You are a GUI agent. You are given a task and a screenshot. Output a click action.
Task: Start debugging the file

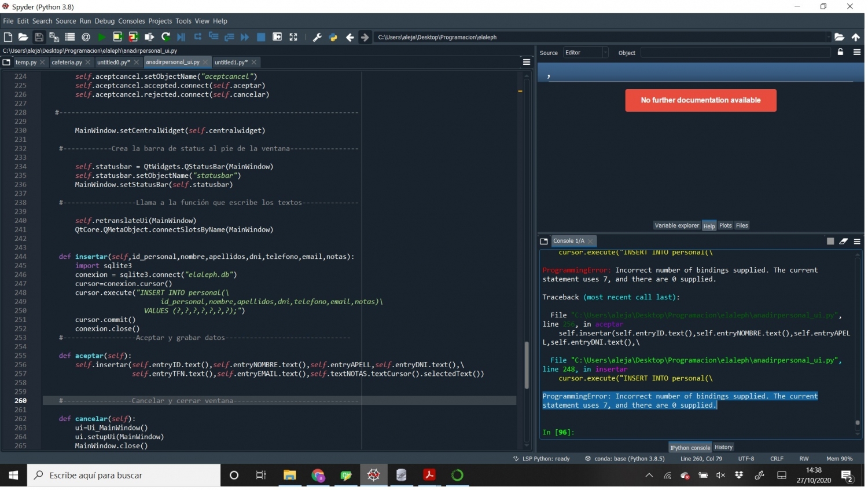[x=181, y=37]
